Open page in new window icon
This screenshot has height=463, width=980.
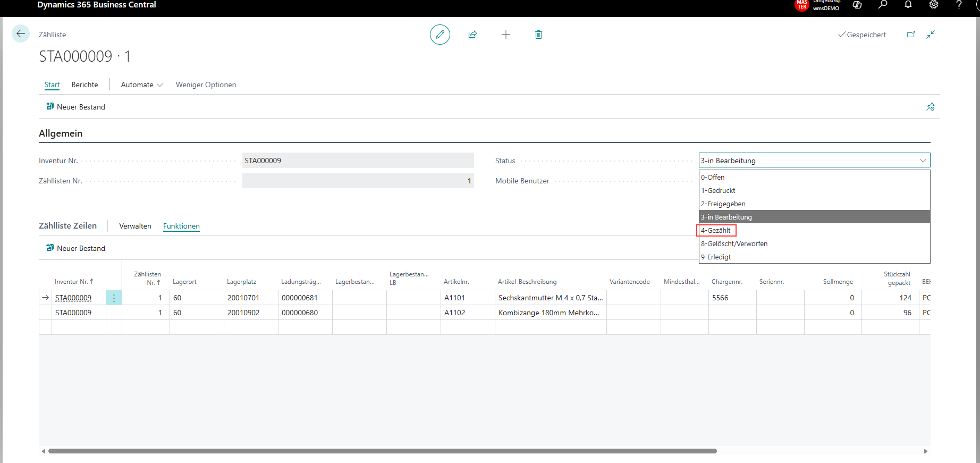tap(911, 35)
